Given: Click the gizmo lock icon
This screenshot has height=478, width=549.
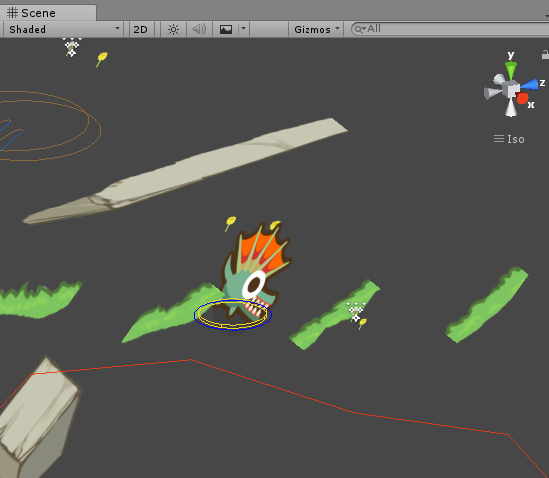Looking at the screenshot, I should (x=545, y=55).
